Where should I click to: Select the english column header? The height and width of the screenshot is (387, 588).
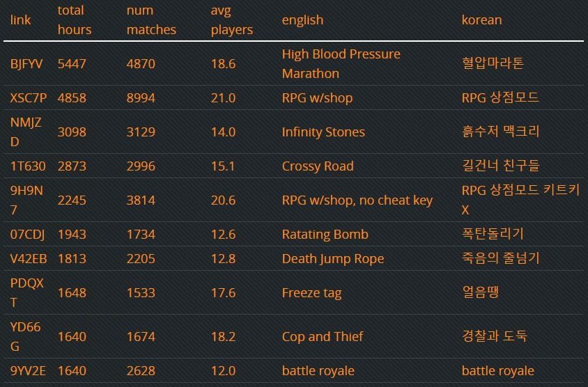(x=302, y=20)
